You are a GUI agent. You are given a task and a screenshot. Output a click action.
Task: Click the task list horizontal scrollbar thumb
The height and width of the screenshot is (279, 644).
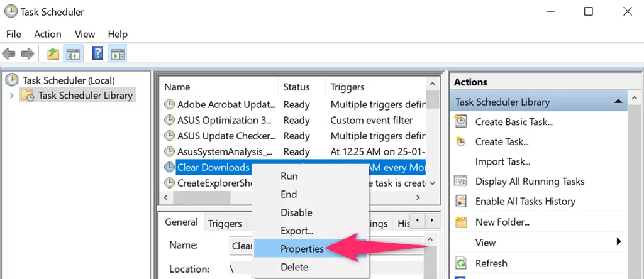point(201,197)
